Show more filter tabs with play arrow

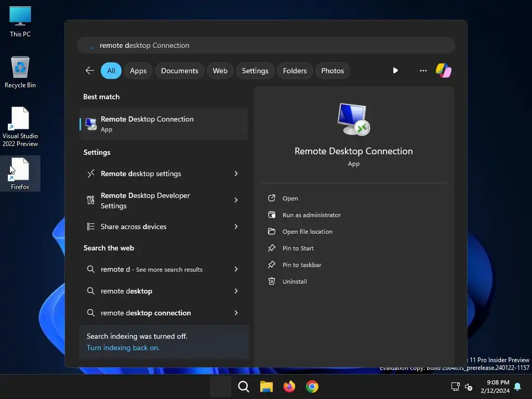(x=395, y=71)
